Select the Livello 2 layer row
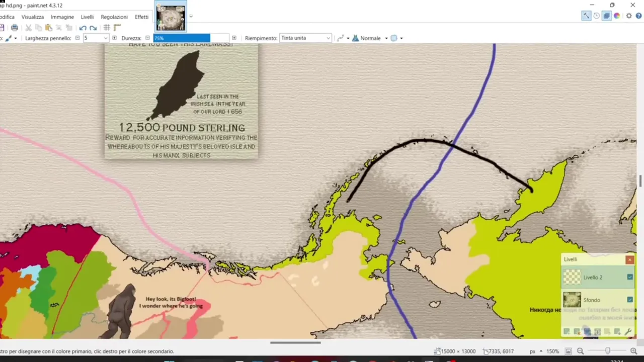Image resolution: width=644 pixels, height=362 pixels. click(x=598, y=277)
